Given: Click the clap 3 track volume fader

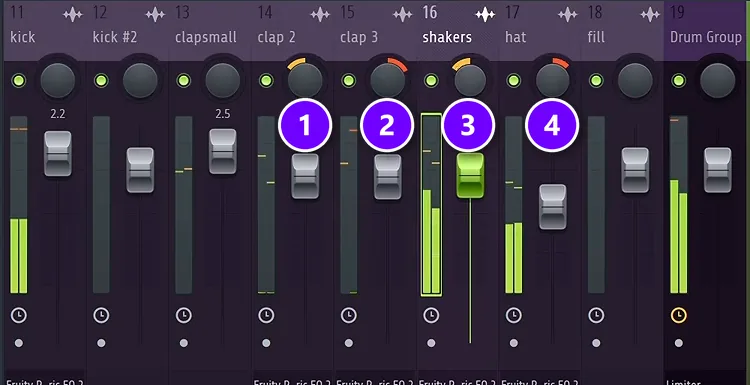Looking at the screenshot, I should point(388,176).
